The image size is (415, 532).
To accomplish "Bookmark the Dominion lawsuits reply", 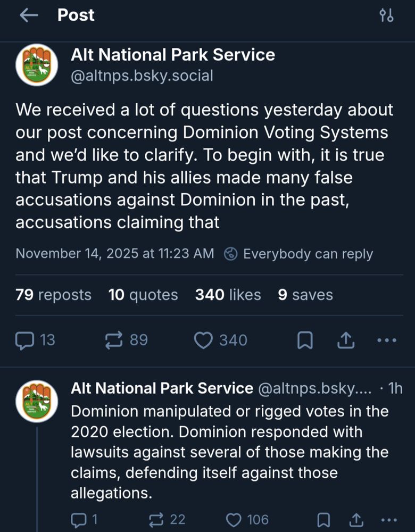I will point(325,519).
